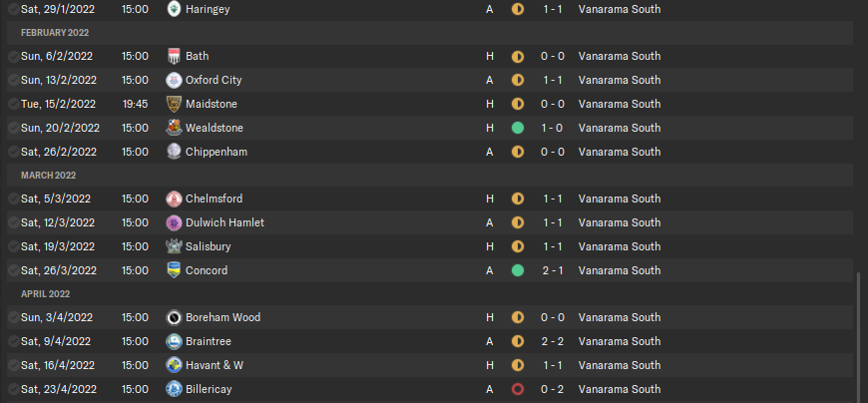Screen dimensions: 868x403
Task: Click the vertical scrollbar thumb
Action: (x=860, y=335)
